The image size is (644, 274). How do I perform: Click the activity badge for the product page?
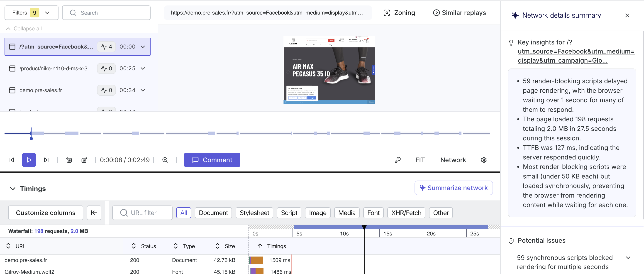(107, 68)
